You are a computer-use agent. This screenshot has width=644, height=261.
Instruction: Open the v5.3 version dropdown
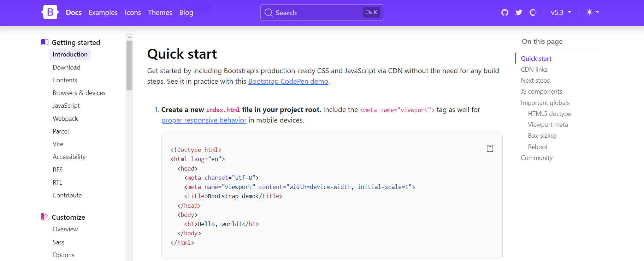(x=561, y=12)
